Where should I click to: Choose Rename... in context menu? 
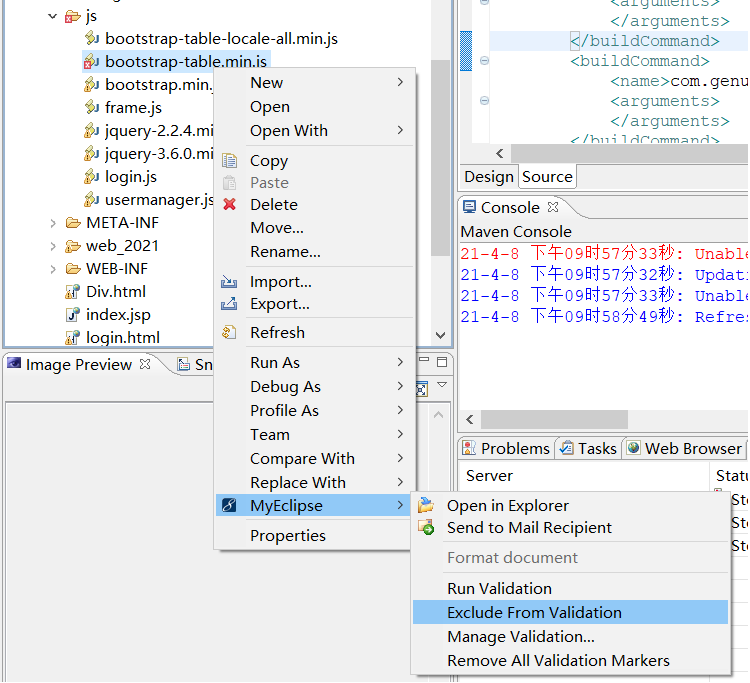pyautogui.click(x=316, y=251)
